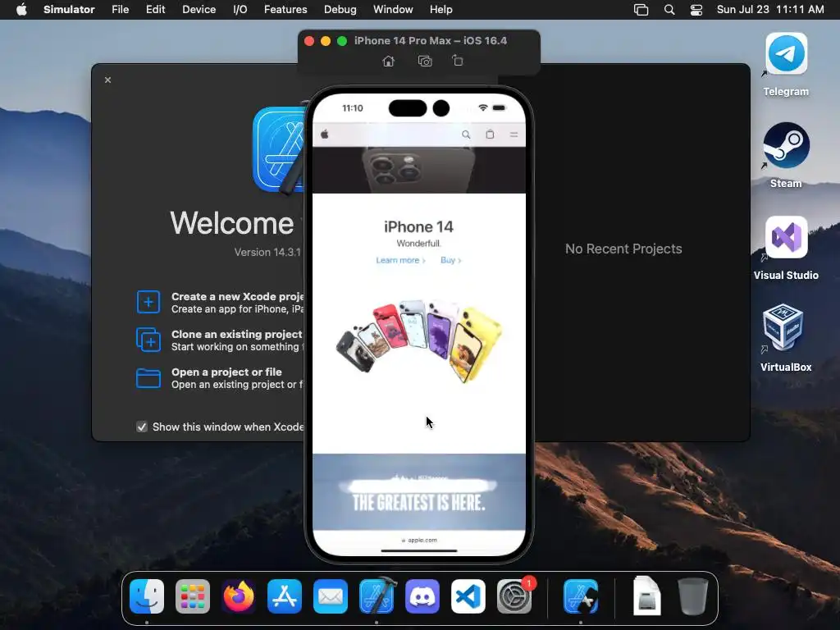Switch to Xcode in the Dock
Viewport: 840px width, 630px height.
[x=377, y=596]
